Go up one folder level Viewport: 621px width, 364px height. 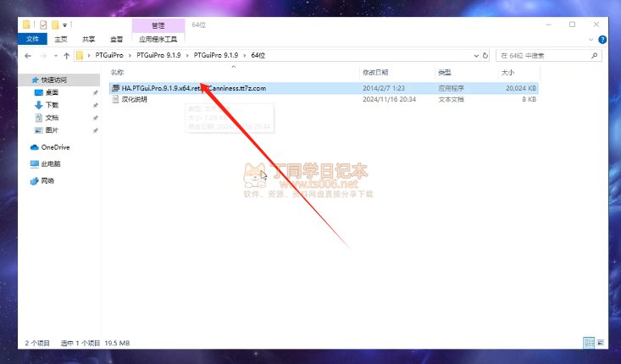(67, 56)
